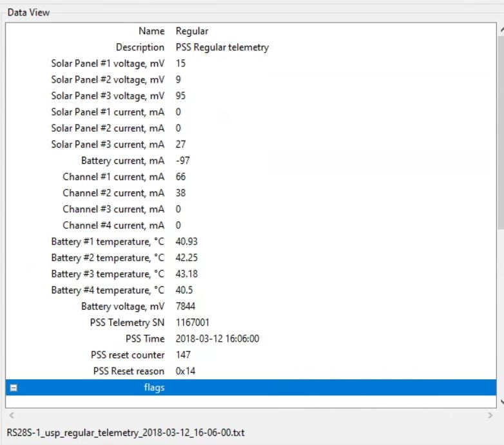Select the Name property row

[x=151, y=31]
